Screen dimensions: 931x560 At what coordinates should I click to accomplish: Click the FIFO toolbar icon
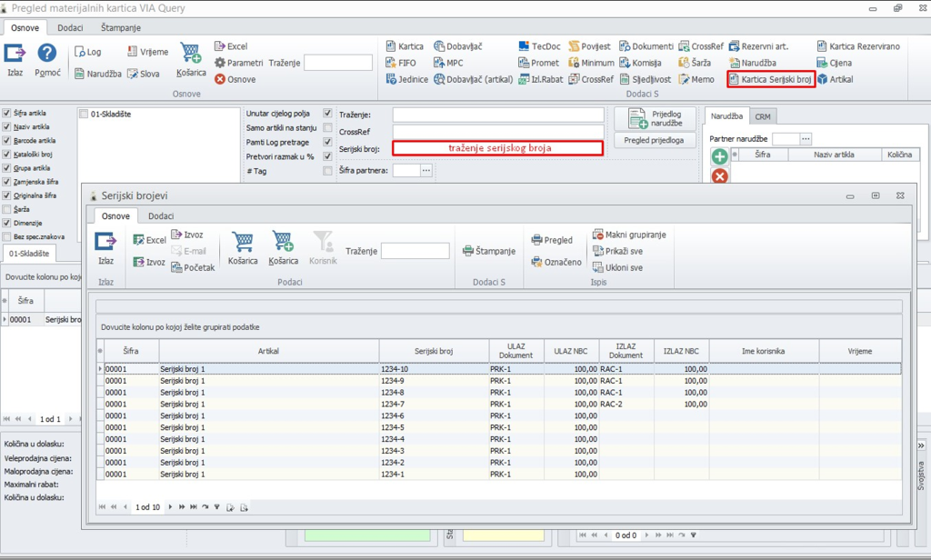[390, 63]
